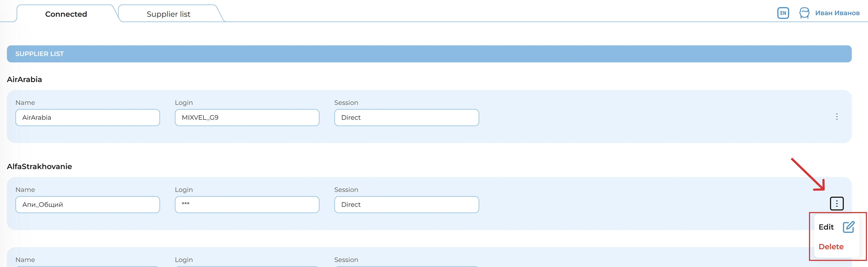The height and width of the screenshot is (267, 868).
Task: Switch to the Connected tab
Action: pos(66,14)
